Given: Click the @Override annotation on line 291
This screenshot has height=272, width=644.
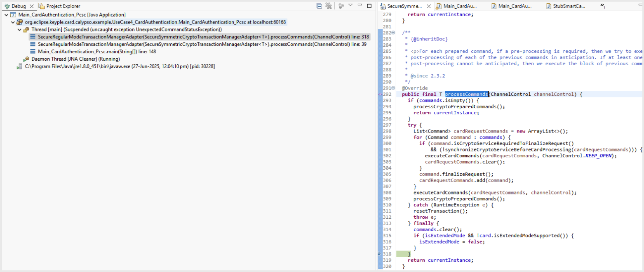Looking at the screenshot, I should coord(415,88).
